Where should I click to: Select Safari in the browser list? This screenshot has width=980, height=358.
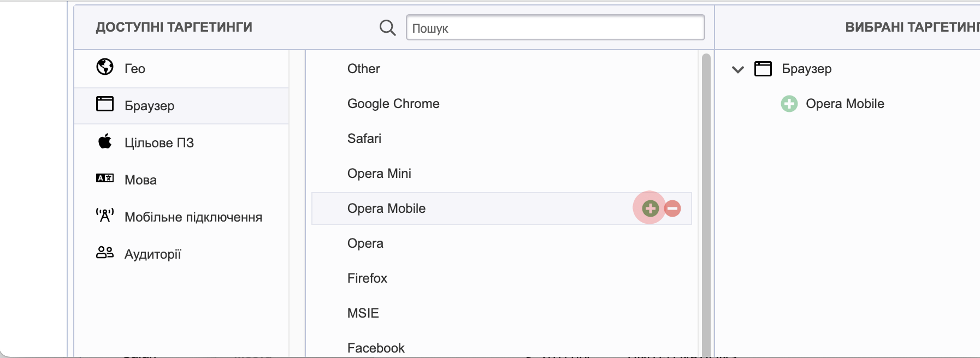(364, 139)
